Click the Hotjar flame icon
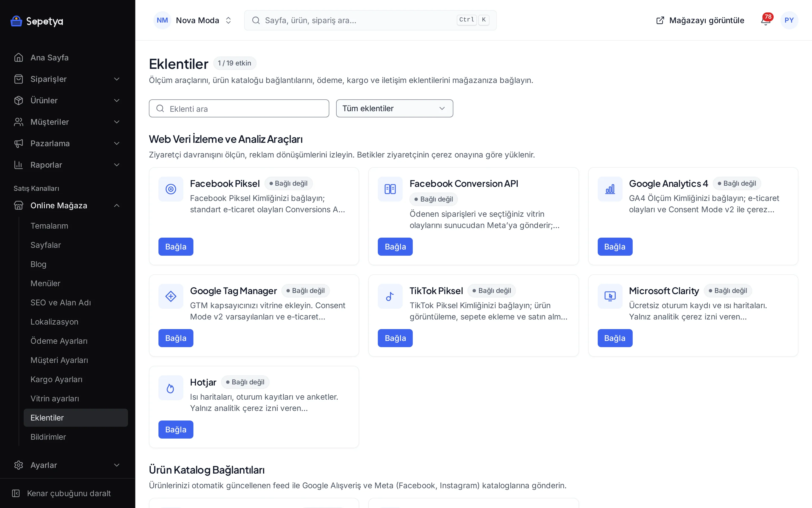The width and height of the screenshot is (812, 508). click(171, 388)
